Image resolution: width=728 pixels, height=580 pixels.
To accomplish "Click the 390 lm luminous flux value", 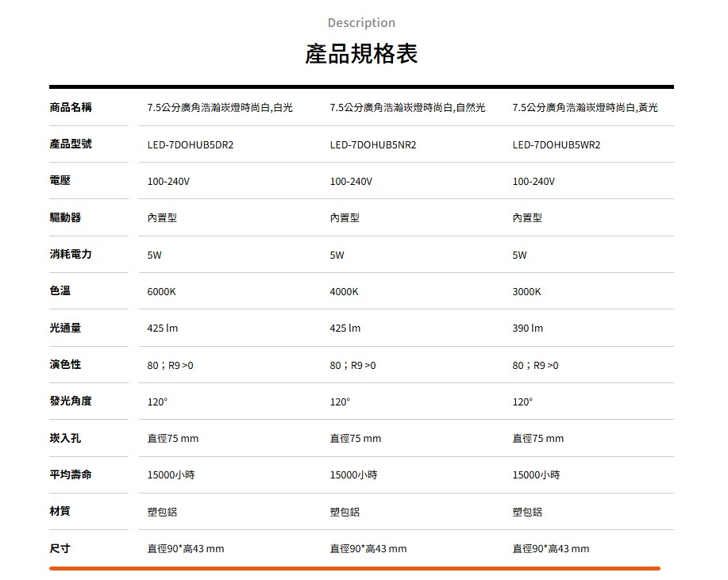I will pyautogui.click(x=527, y=328).
